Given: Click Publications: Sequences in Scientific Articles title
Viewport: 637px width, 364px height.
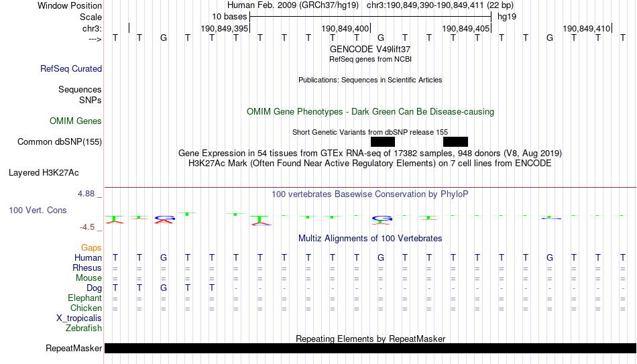Looking at the screenshot, I should tap(370, 80).
